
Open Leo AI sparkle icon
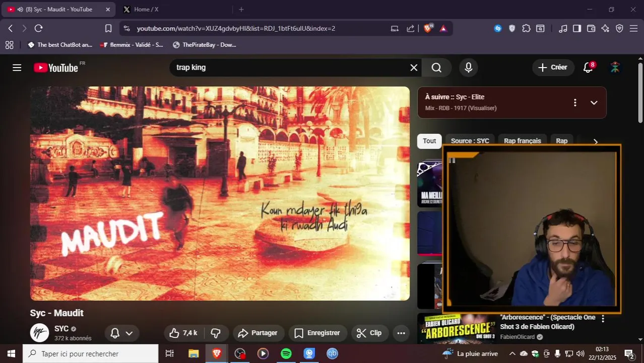pos(605,29)
